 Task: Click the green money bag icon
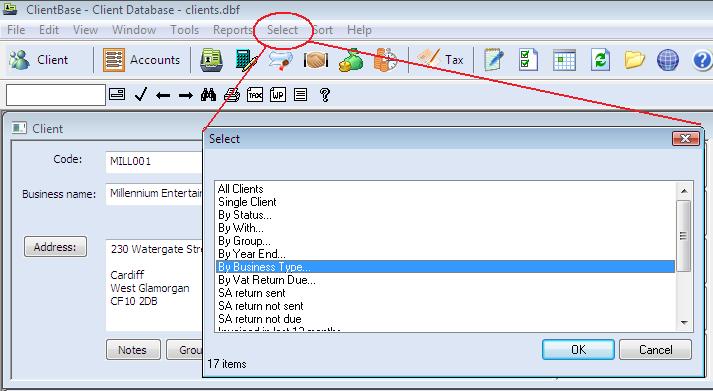351,60
